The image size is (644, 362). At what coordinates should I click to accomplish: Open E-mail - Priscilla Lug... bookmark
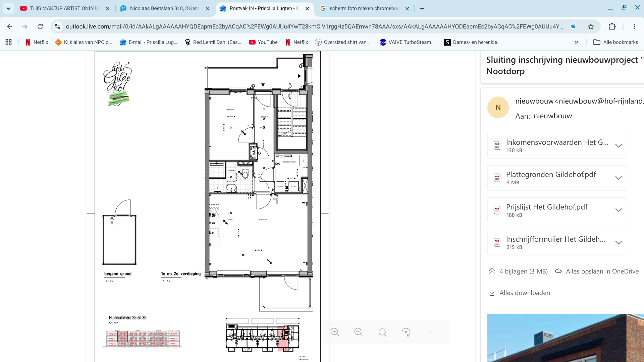pyautogui.click(x=148, y=42)
